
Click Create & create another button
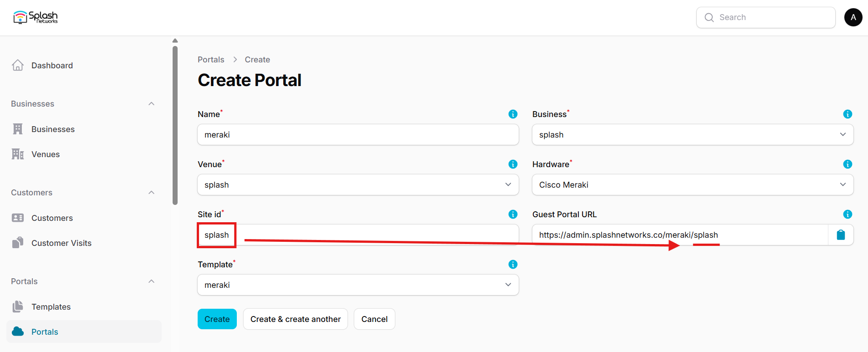(x=296, y=319)
